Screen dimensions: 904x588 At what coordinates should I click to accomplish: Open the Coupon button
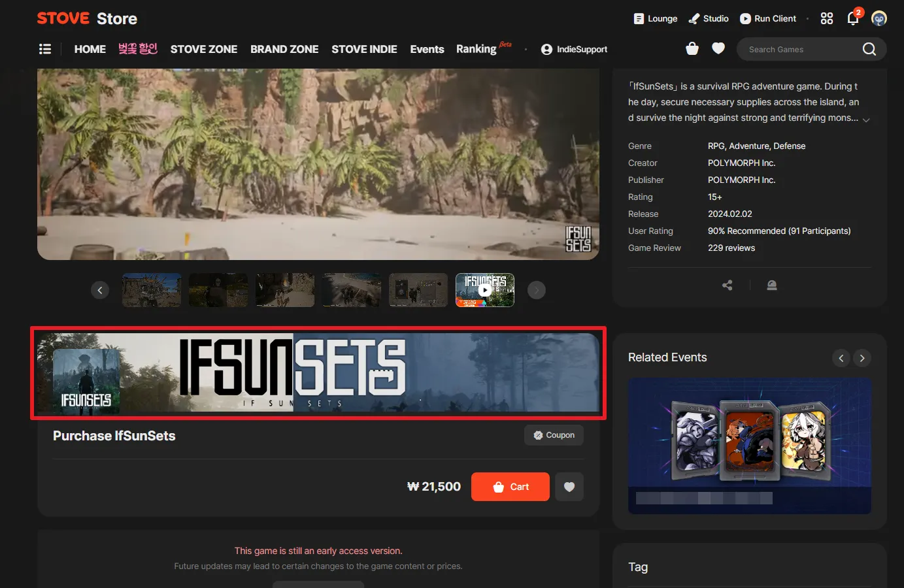point(554,435)
